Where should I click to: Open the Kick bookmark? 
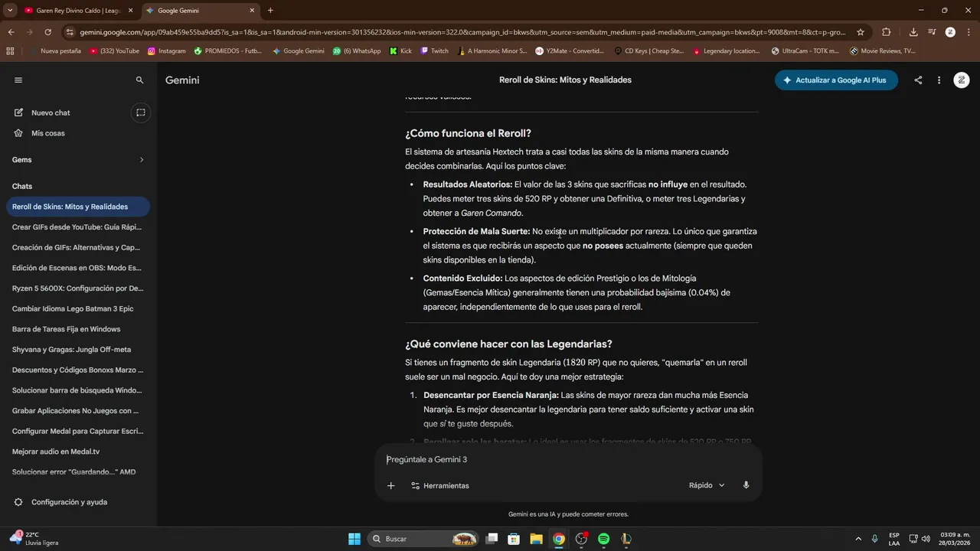400,51
